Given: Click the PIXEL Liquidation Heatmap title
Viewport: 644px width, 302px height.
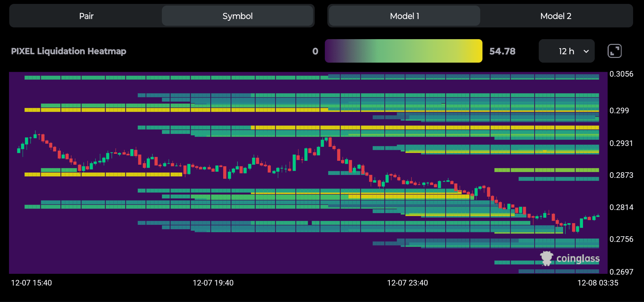Looking at the screenshot, I should tap(69, 51).
